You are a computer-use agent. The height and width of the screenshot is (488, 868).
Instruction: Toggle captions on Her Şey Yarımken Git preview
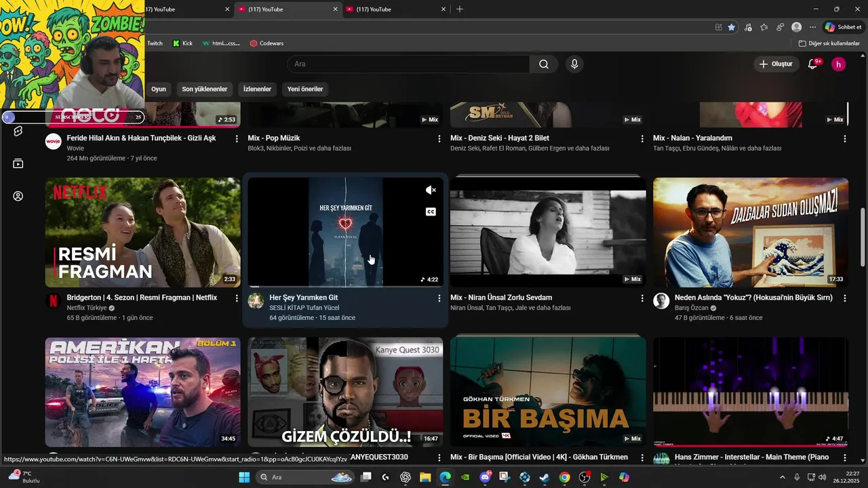click(x=431, y=212)
